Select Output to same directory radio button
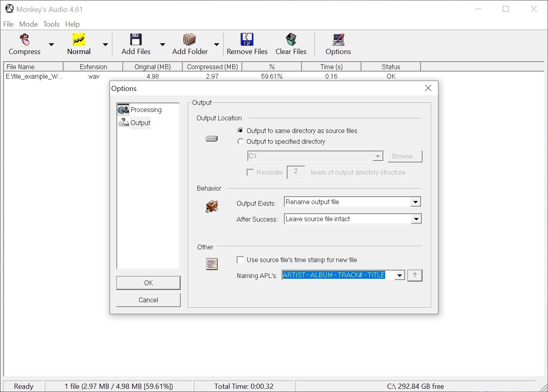548x392 pixels. tap(241, 131)
